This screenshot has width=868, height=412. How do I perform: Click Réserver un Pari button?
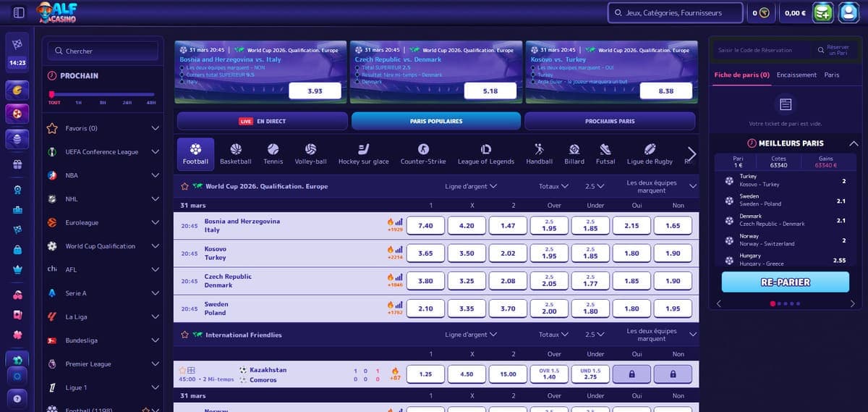[x=833, y=50]
